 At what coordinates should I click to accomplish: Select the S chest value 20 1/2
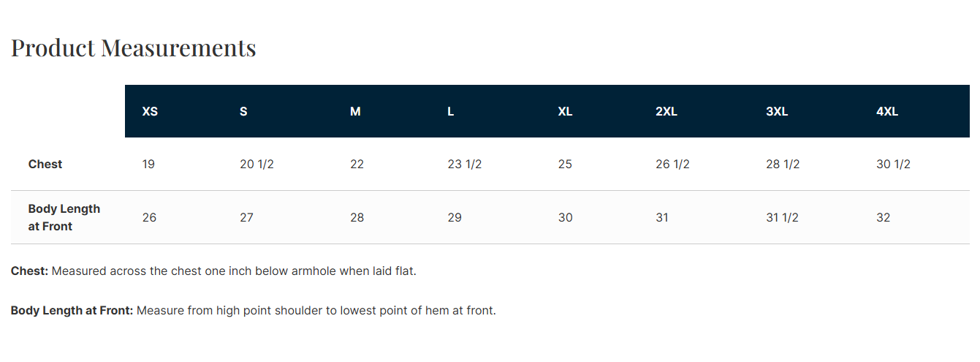coord(257,165)
